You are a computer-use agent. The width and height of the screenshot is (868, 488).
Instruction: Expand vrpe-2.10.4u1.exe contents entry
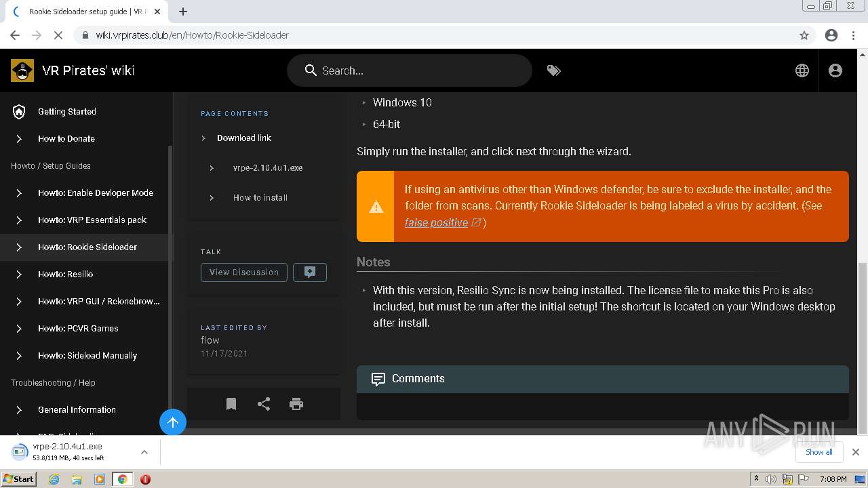tap(212, 168)
